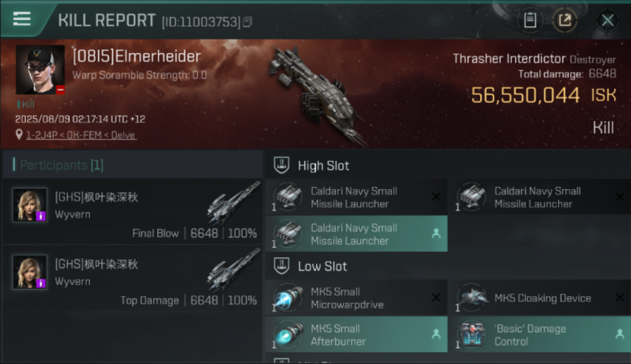
Task: Click the person marker on 'Basic' Damage Control
Action: tap(619, 334)
